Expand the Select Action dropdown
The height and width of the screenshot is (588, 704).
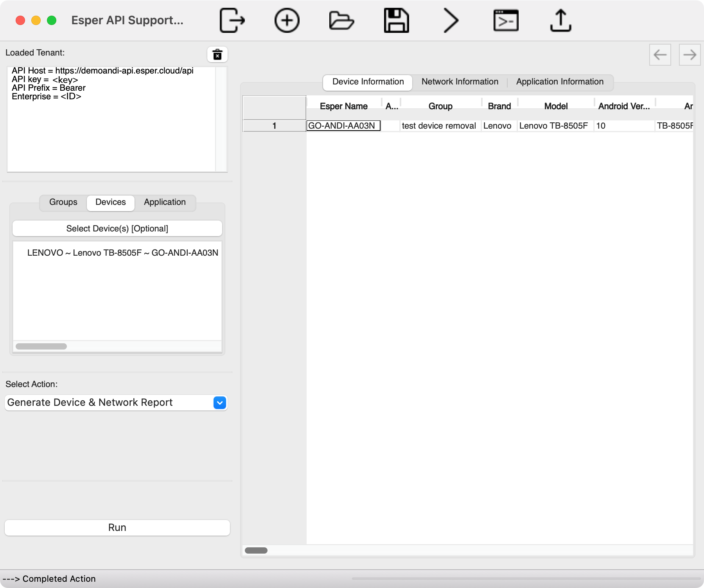pyautogui.click(x=219, y=403)
